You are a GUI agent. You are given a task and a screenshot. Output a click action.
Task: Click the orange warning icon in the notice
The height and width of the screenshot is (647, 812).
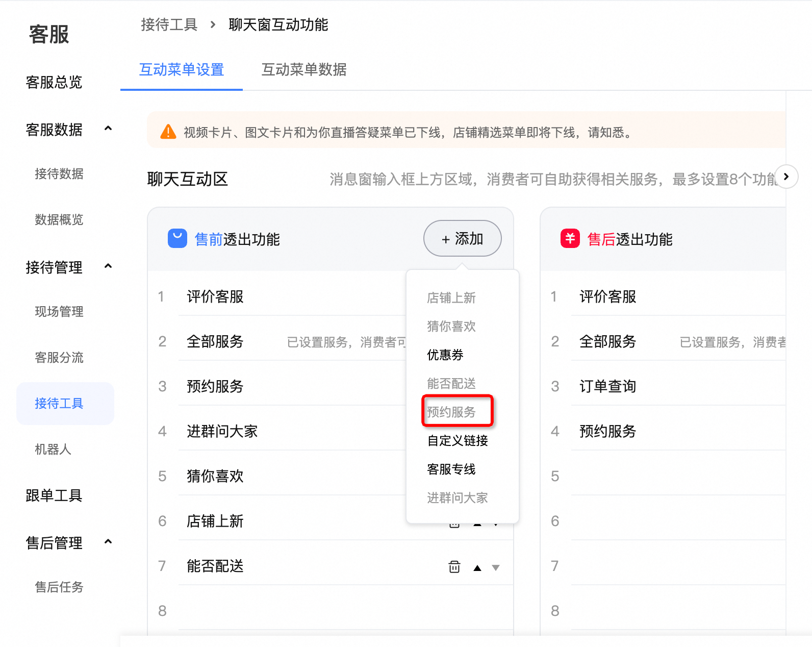168,132
